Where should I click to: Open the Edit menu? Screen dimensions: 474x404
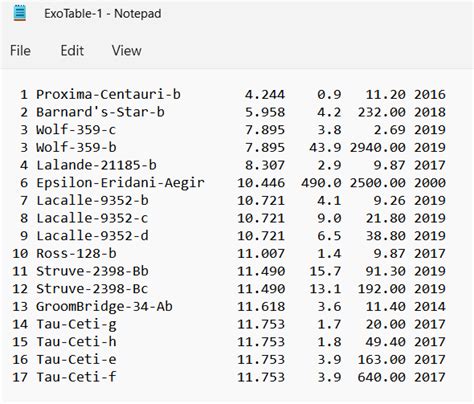(72, 51)
